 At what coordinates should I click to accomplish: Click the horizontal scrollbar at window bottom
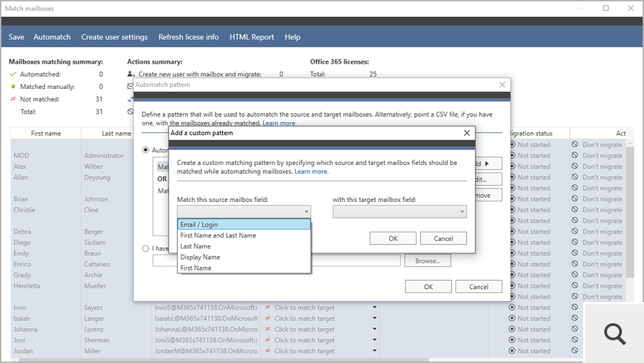224,360
